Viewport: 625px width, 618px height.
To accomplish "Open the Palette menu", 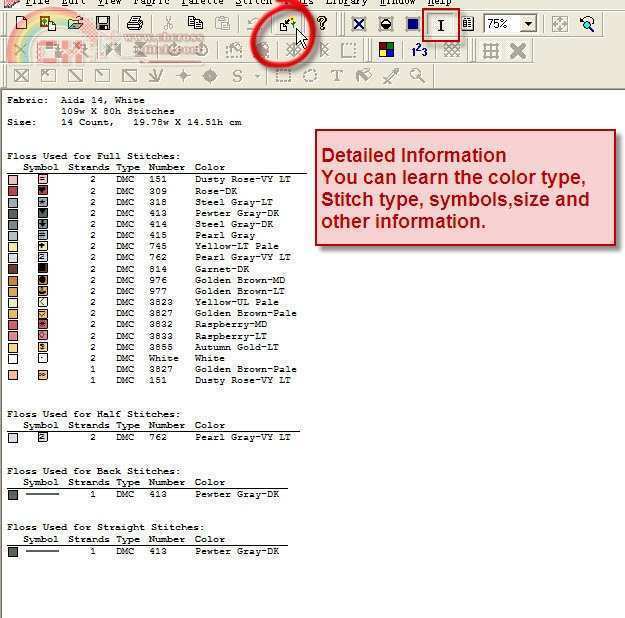I will [x=202, y=2].
